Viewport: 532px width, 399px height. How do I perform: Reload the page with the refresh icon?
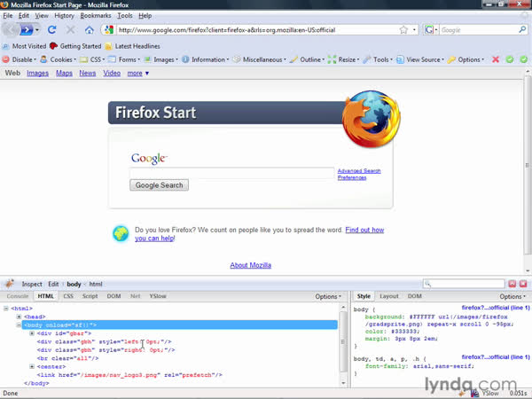pos(52,29)
